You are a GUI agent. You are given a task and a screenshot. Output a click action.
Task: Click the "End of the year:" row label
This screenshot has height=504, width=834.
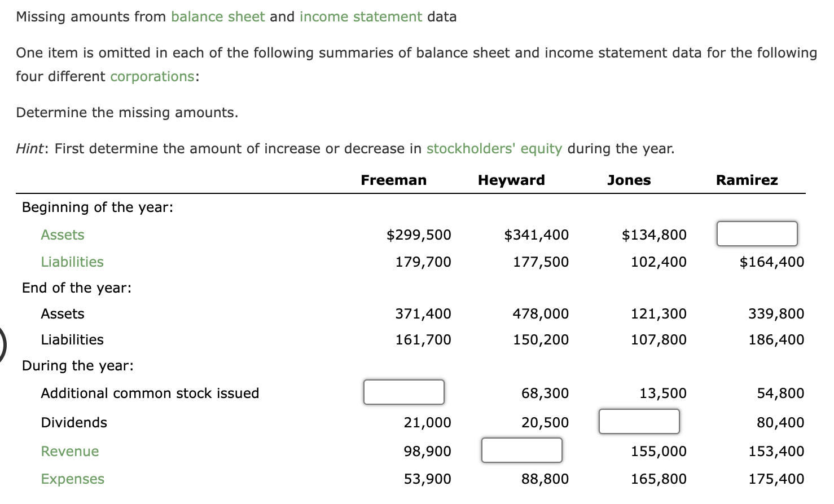pyautogui.click(x=76, y=288)
